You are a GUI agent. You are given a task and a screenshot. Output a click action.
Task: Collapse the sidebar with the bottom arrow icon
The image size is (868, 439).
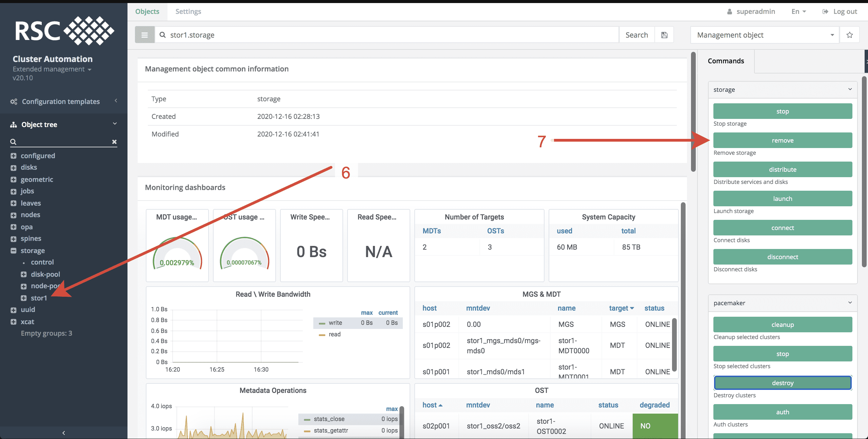(x=64, y=433)
